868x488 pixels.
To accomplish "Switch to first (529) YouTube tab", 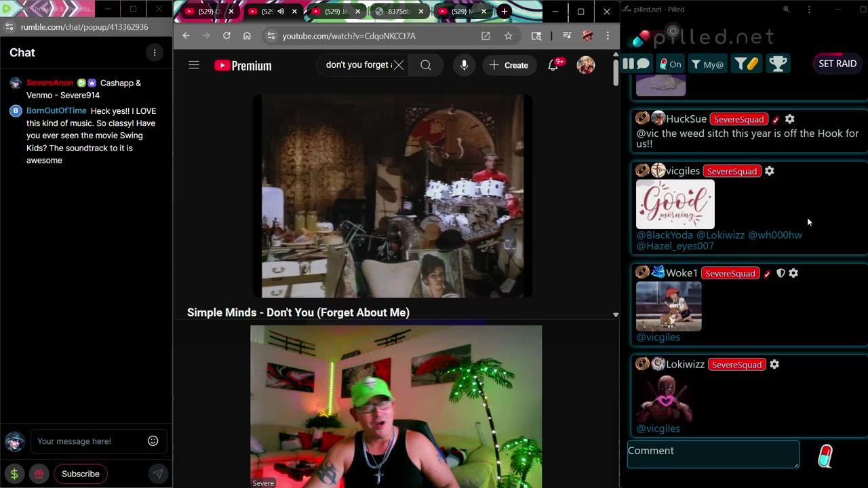I will point(208,12).
